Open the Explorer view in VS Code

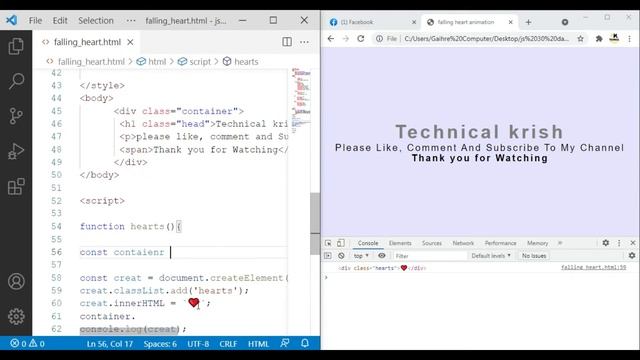pyautogui.click(x=16, y=46)
